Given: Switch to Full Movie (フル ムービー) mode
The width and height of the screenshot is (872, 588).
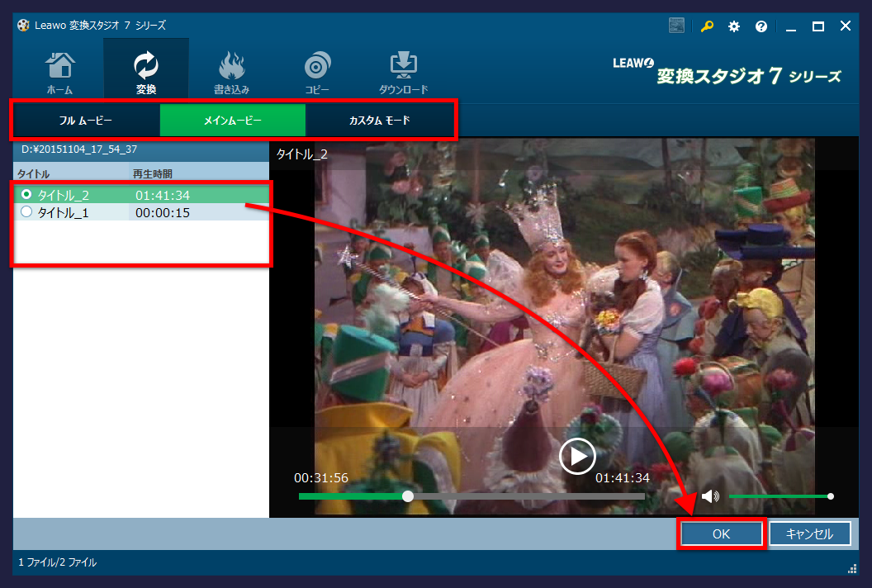Looking at the screenshot, I should 86,120.
